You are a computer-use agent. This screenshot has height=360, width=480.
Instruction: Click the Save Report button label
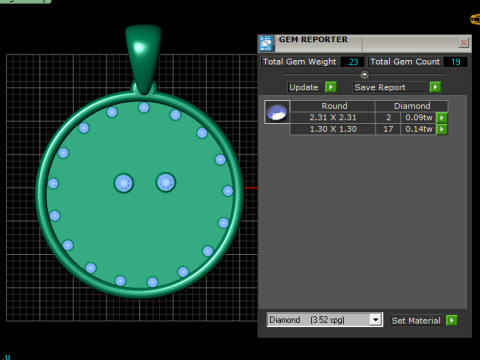coord(390,87)
